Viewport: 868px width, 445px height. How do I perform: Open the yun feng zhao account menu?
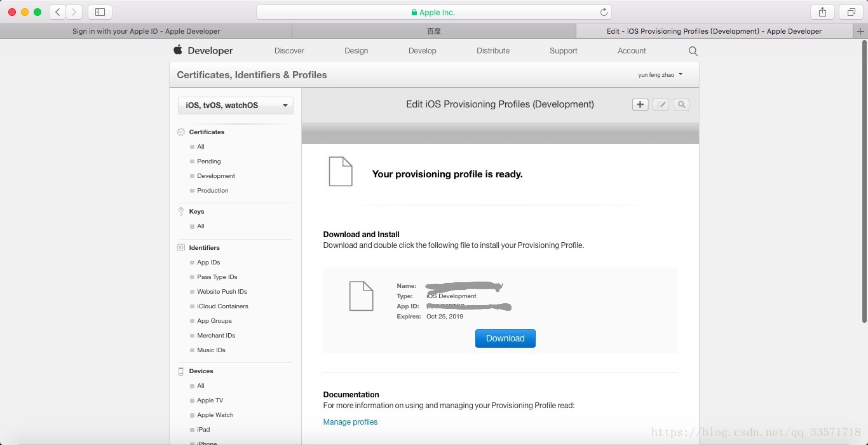[660, 75]
